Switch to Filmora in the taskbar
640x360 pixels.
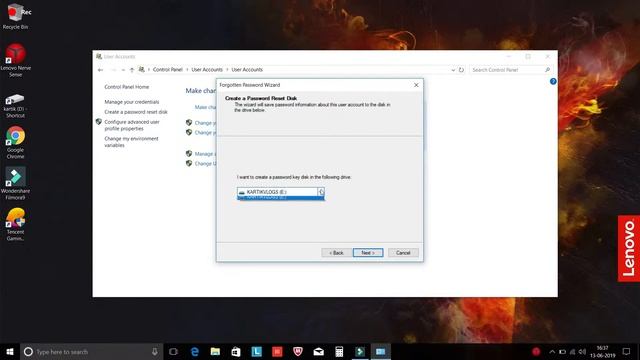[x=360, y=351]
